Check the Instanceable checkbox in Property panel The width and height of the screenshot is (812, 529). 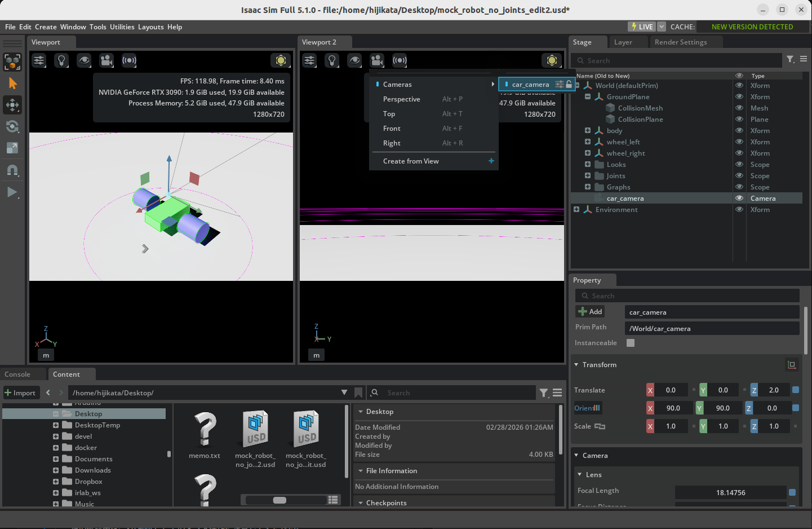point(630,343)
